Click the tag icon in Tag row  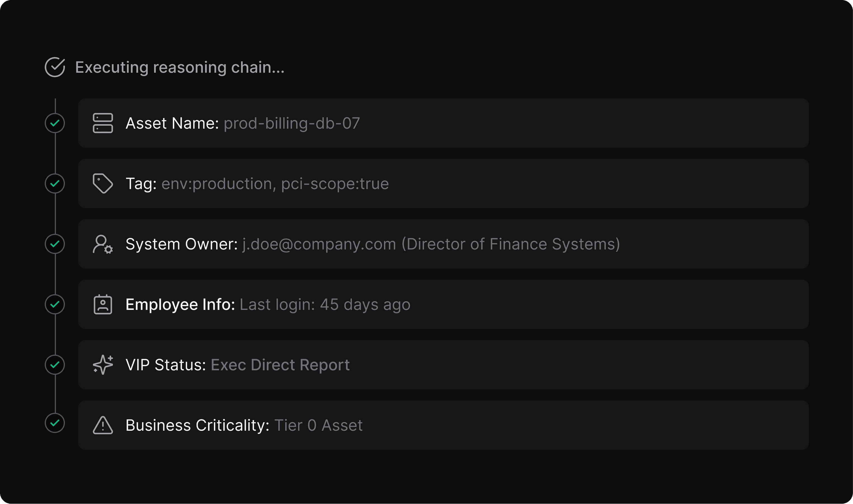103,183
